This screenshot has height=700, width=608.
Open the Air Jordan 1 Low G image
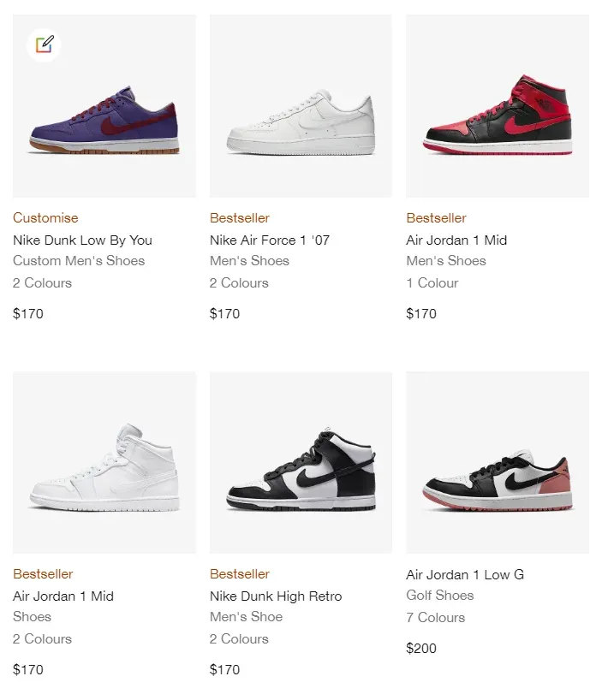click(497, 461)
